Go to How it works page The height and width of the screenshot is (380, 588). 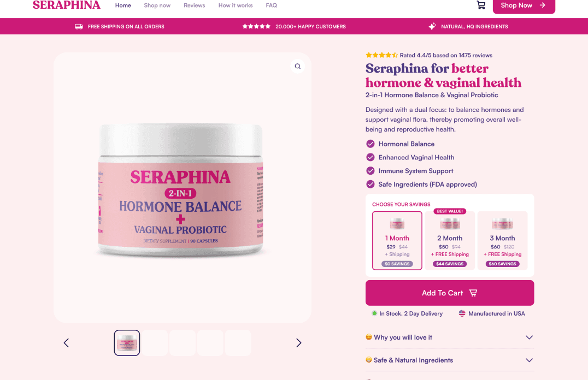point(236,5)
